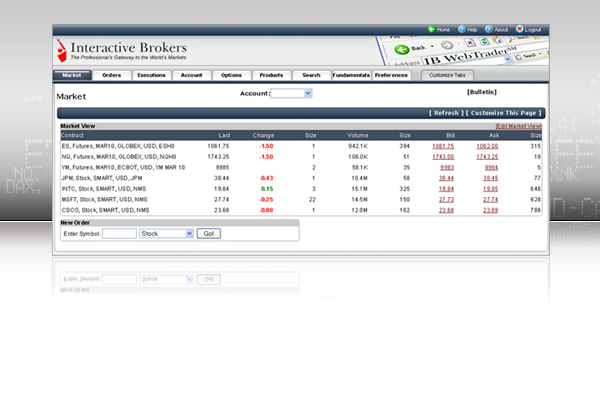Click the JPM bid price 38.44
The height and width of the screenshot is (400, 600).
pyautogui.click(x=446, y=178)
